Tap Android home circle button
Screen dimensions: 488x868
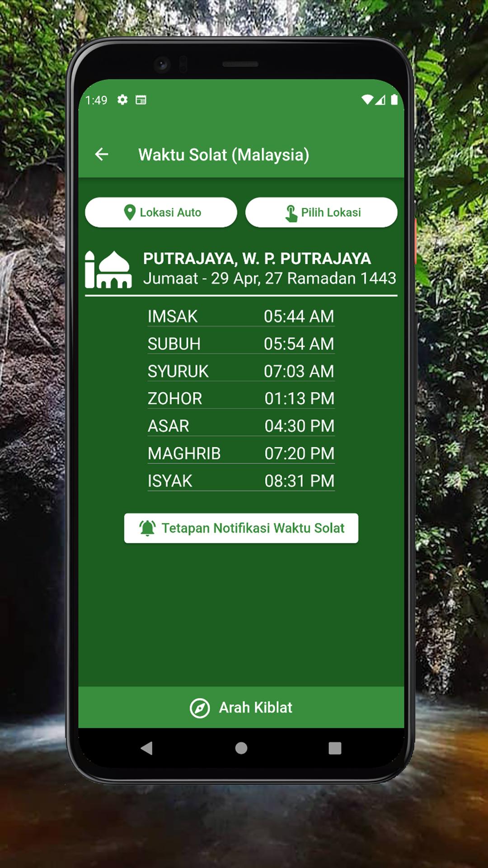241,748
